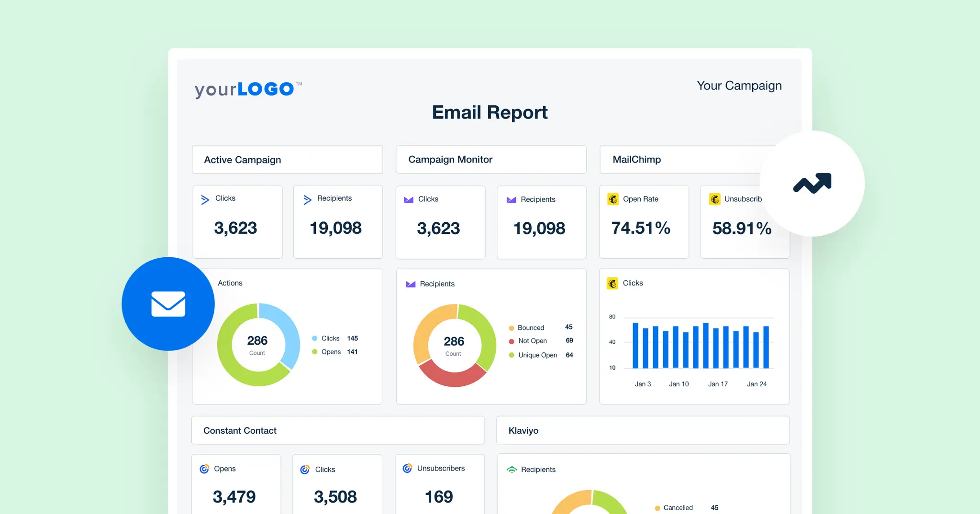Expand the Campaign Monitor section
The width and height of the screenshot is (980, 514).
(491, 159)
